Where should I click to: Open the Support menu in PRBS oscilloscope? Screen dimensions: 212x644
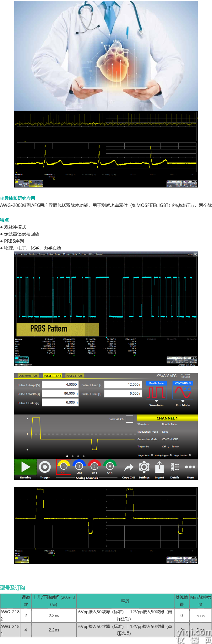pos(99,254)
